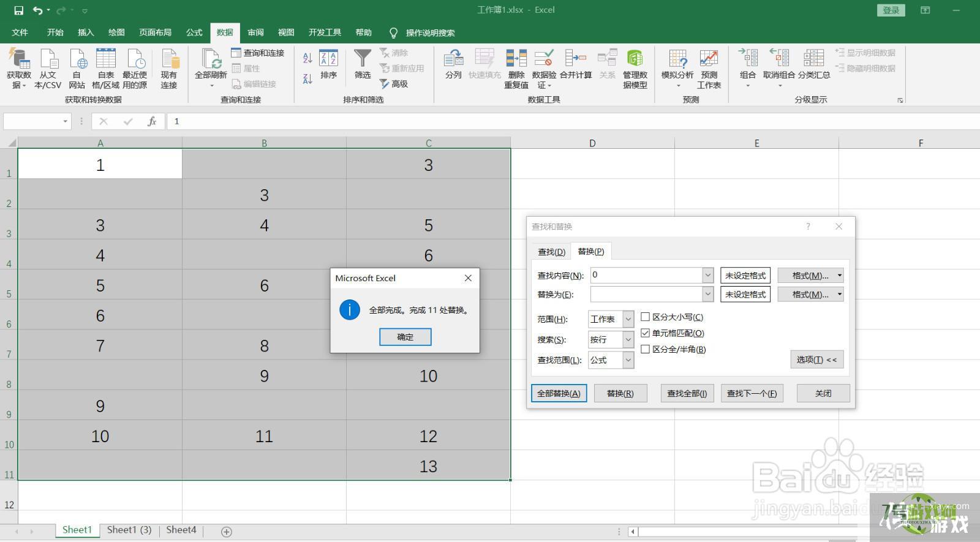
Task: Click the Save icon in title bar
Action: pyautogui.click(x=18, y=10)
